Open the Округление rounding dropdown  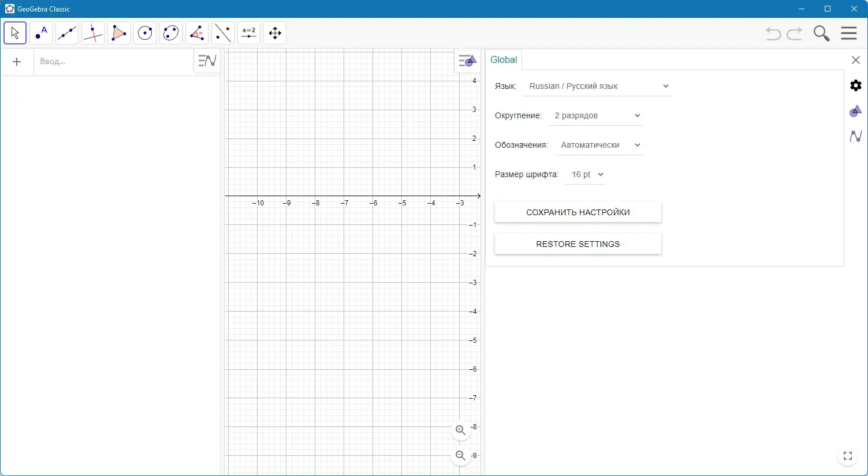(595, 115)
